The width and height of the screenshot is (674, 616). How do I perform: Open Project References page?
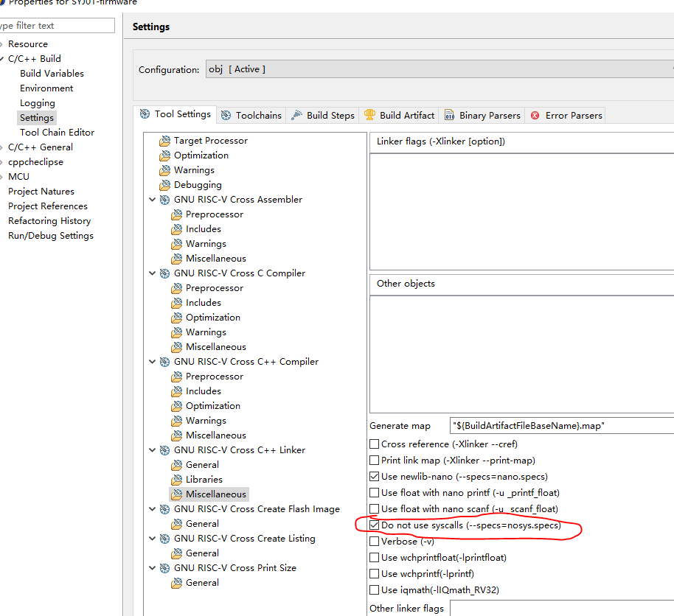click(x=48, y=206)
